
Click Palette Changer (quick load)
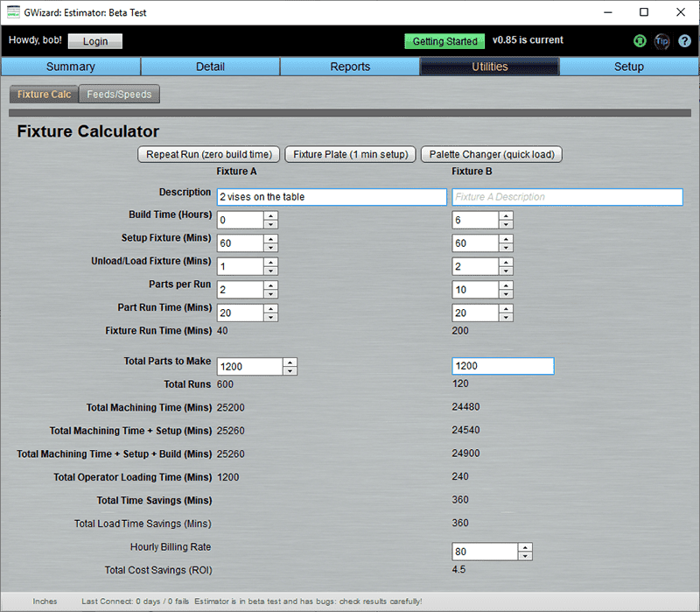pyautogui.click(x=491, y=154)
